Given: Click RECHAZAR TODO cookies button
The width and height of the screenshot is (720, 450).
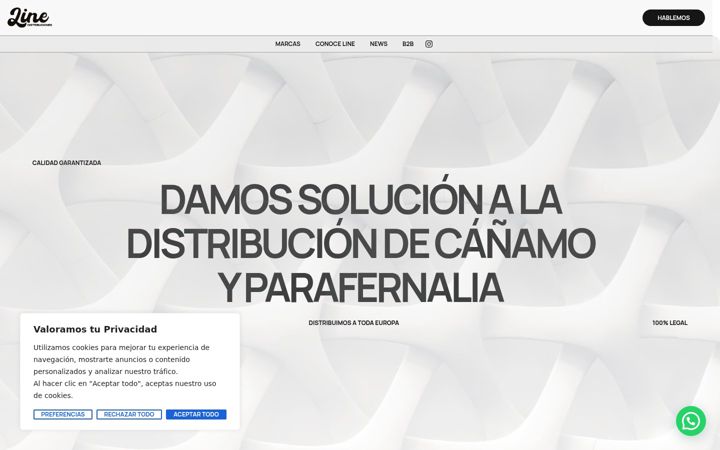Looking at the screenshot, I should pos(129,414).
